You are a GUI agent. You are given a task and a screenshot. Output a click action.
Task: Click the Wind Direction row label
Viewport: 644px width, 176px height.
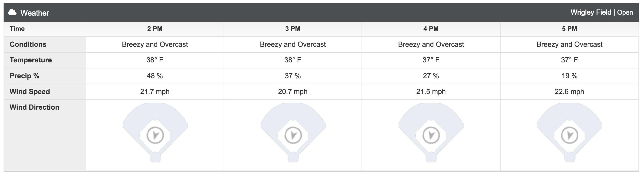[34, 107]
